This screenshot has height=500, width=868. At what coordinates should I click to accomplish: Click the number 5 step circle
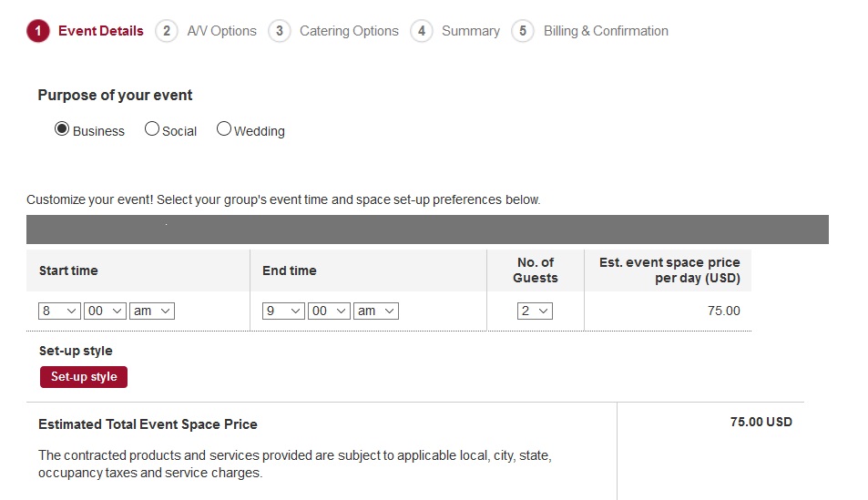(x=523, y=31)
